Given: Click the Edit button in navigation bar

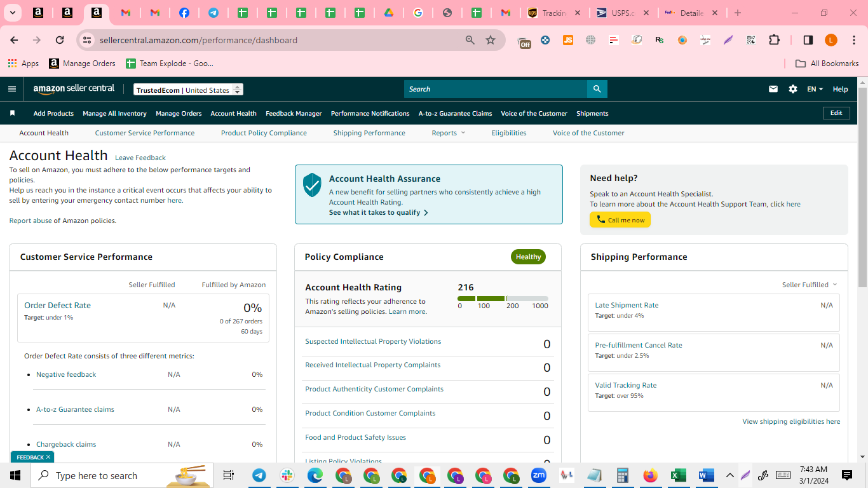Looking at the screenshot, I should coord(836,113).
